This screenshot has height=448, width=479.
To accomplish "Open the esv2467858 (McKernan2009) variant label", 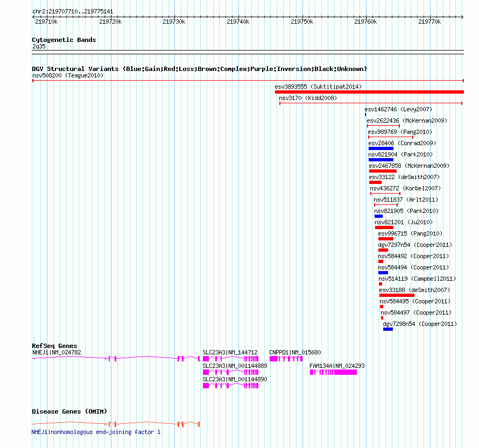I will (409, 166).
